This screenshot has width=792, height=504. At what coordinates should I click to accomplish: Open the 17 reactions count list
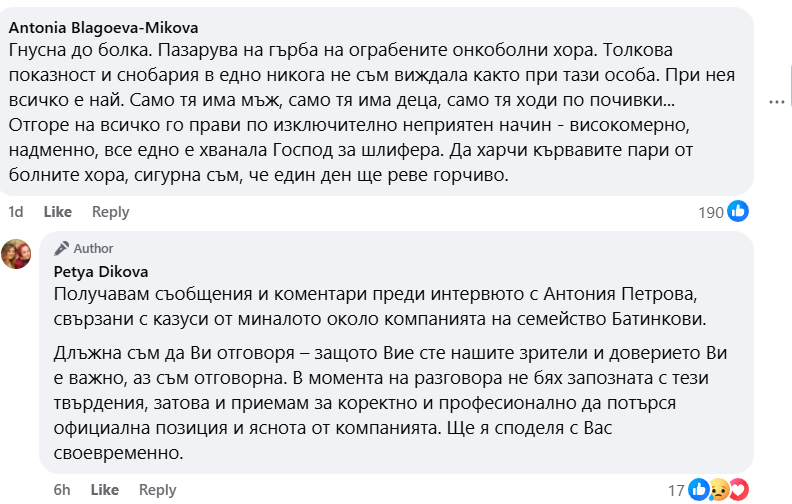[x=676, y=490]
